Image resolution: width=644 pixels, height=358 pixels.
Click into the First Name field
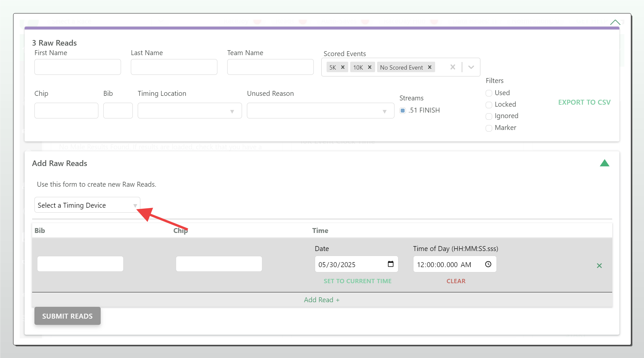[78, 67]
